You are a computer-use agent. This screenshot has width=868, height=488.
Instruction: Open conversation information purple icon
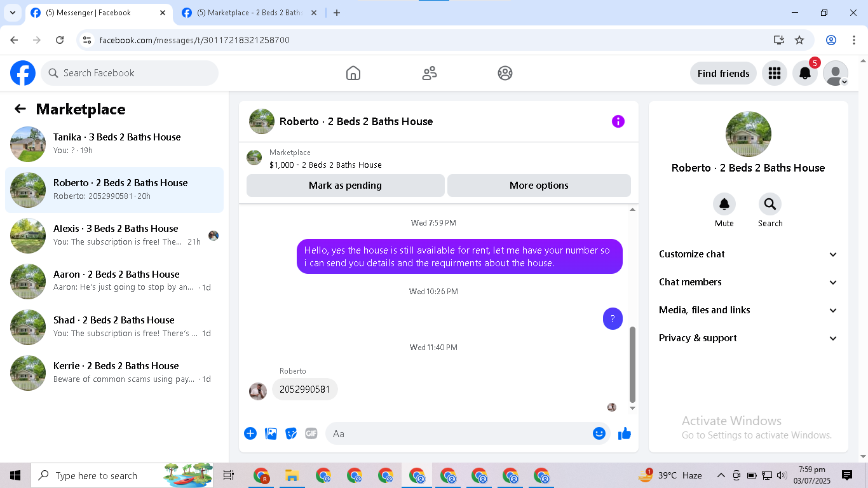point(618,121)
